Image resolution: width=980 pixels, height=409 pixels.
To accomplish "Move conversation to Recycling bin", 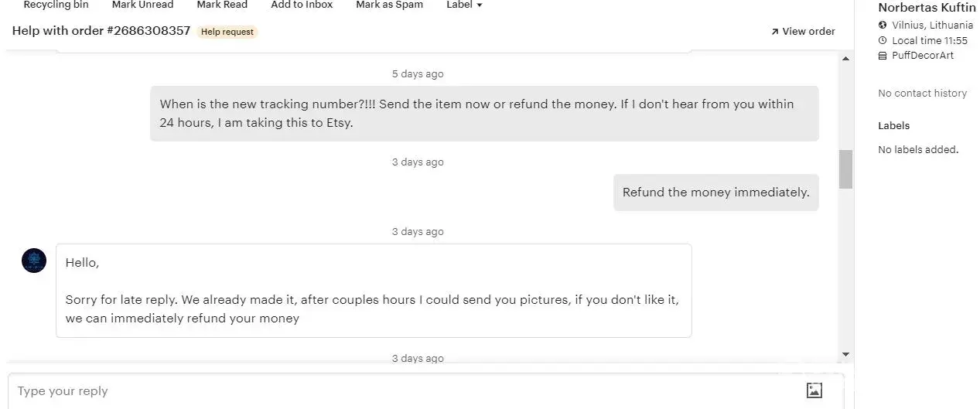I will tap(56, 5).
